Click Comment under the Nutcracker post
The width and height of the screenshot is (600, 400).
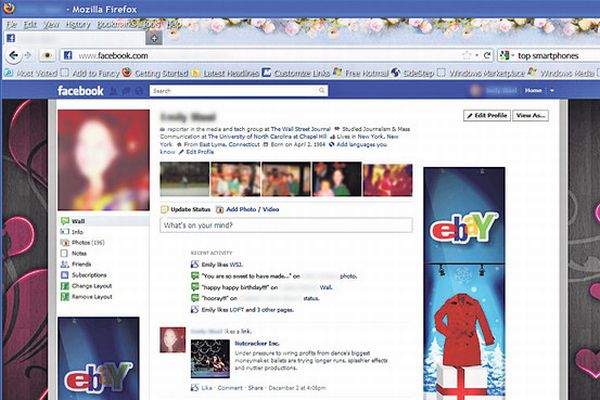point(230,388)
